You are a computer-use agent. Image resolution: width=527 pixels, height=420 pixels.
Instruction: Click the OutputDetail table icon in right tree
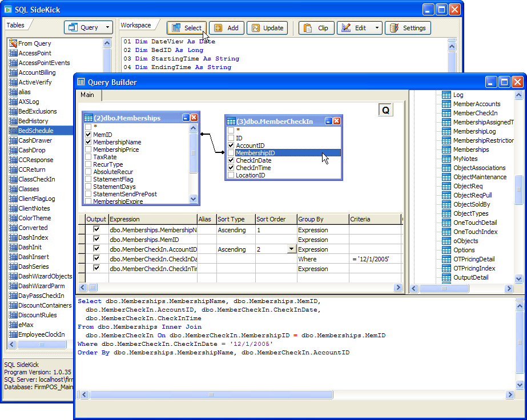446,277
